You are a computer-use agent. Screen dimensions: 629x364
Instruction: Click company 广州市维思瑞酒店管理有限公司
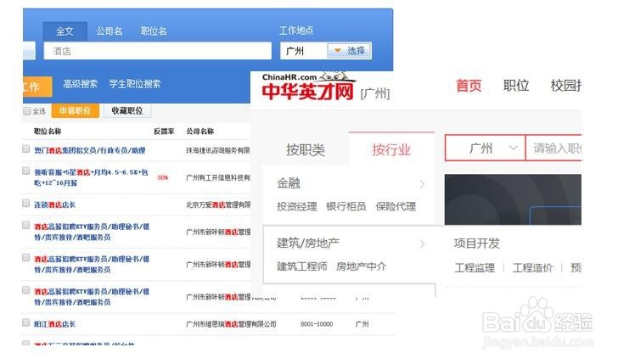coord(231,324)
